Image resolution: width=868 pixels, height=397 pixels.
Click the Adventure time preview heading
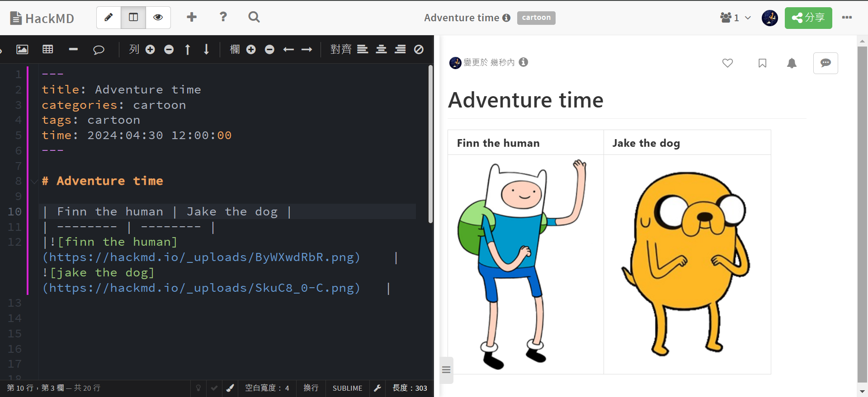(x=525, y=100)
